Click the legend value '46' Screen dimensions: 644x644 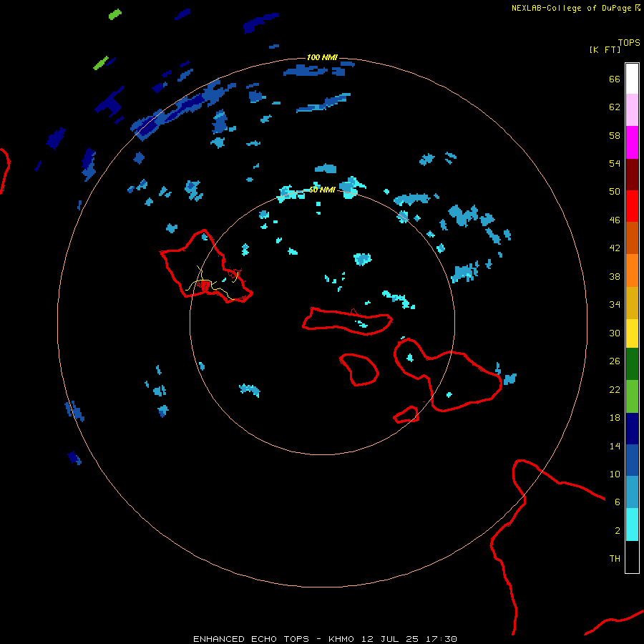615,220
